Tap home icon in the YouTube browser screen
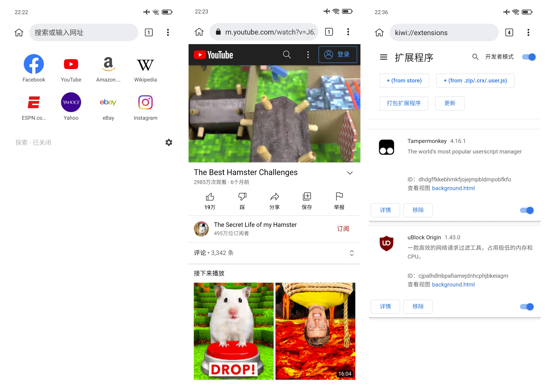549x392 pixels. 199,32
